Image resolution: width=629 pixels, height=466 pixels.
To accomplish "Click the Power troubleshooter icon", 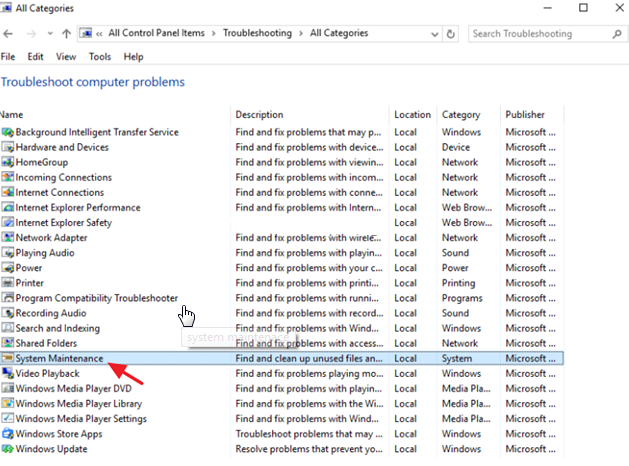I will pos(8,268).
